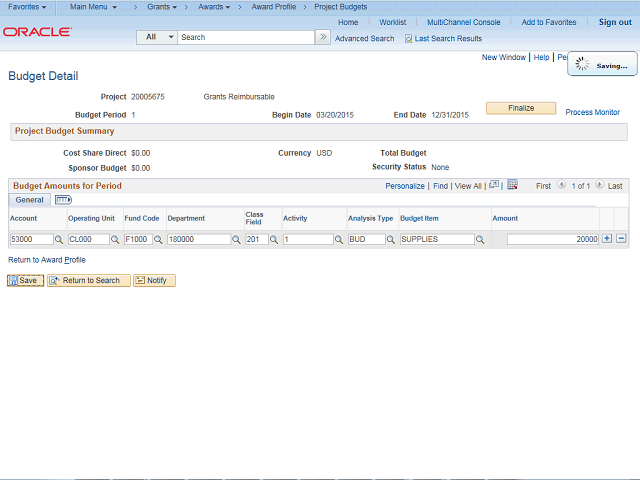Screen dimensions: 640x480
Task: Expand the Main Menu dropdown
Action: click(93, 7)
